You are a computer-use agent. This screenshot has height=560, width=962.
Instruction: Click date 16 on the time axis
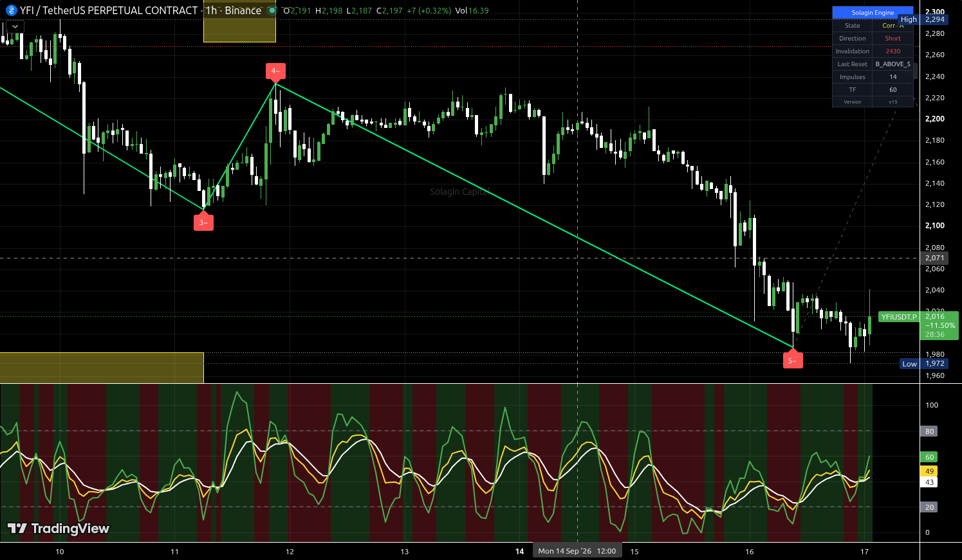pos(749,551)
